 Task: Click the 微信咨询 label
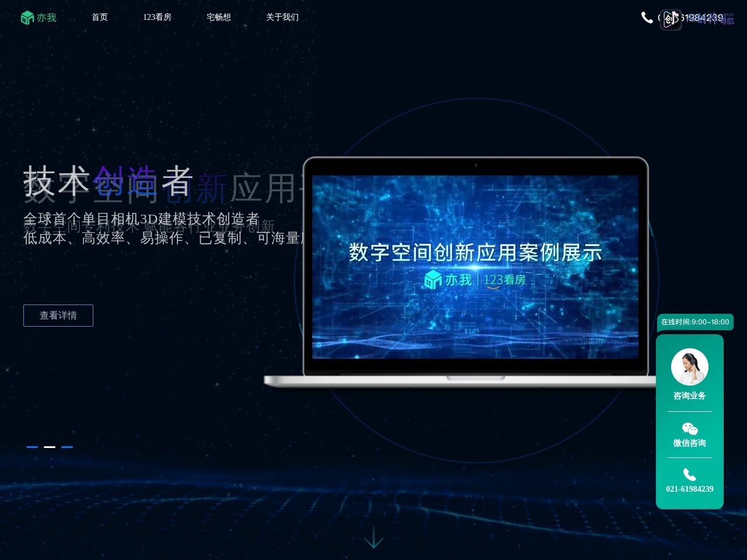(x=690, y=443)
